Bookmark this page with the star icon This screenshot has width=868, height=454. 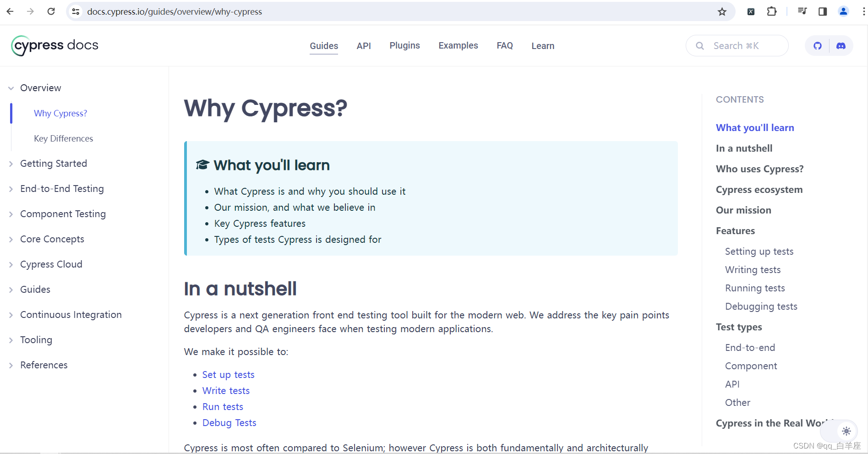click(722, 11)
